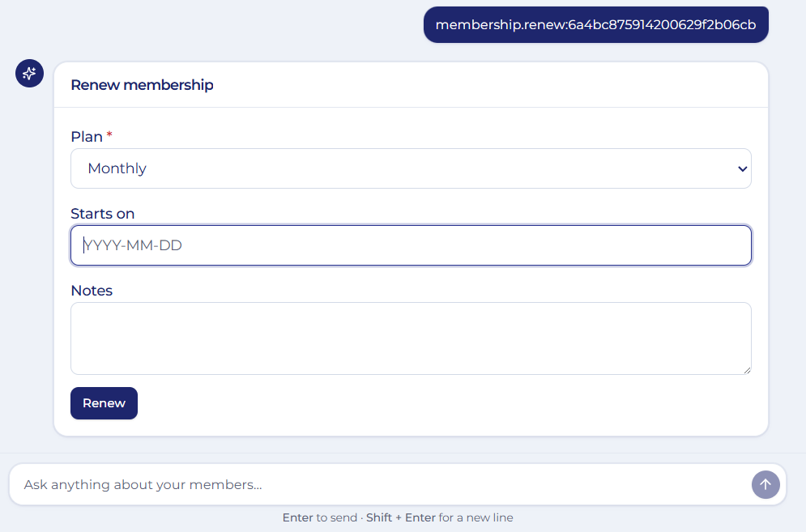
Task: Click the 'Enter to send' hint text
Action: [320, 517]
